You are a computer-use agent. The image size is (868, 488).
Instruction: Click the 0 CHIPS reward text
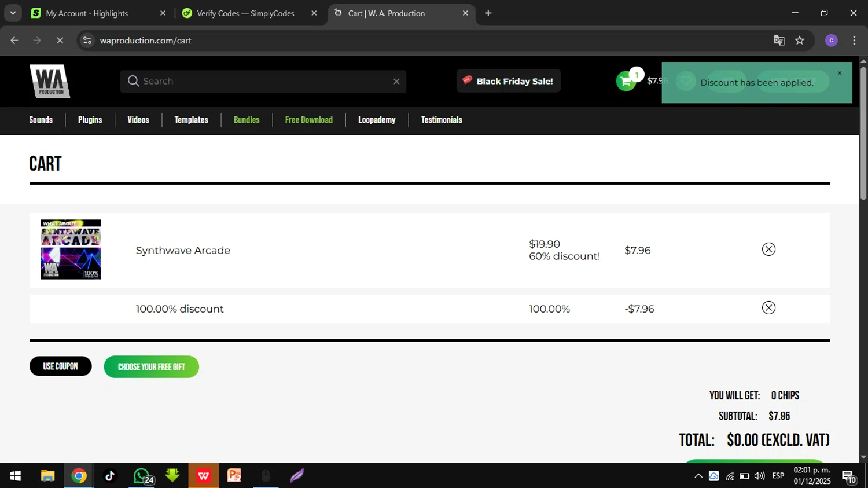click(x=785, y=396)
